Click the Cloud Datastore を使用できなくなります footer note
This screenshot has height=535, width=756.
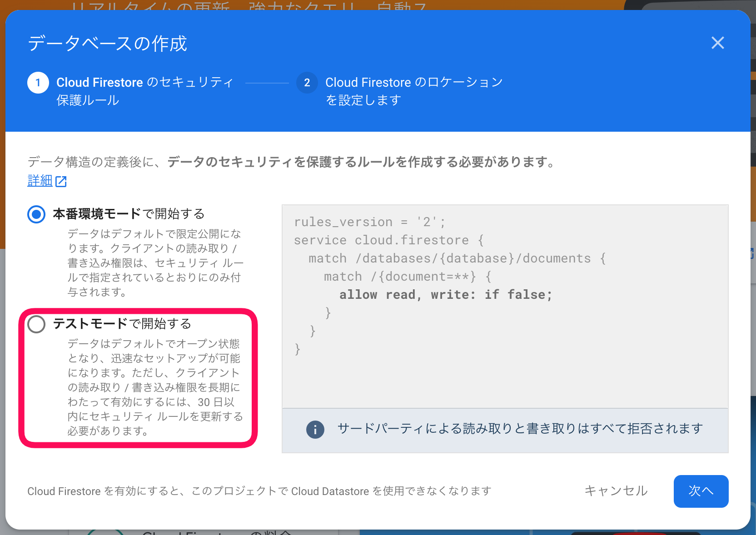(259, 491)
